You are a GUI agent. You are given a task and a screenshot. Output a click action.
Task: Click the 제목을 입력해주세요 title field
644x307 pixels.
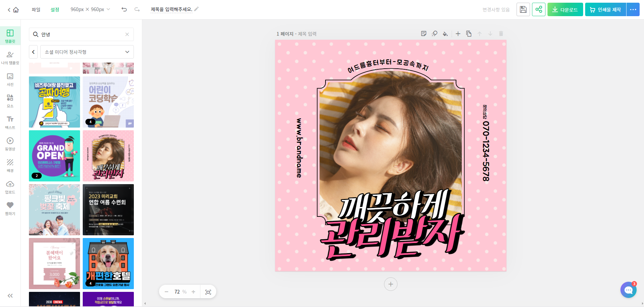(x=172, y=9)
